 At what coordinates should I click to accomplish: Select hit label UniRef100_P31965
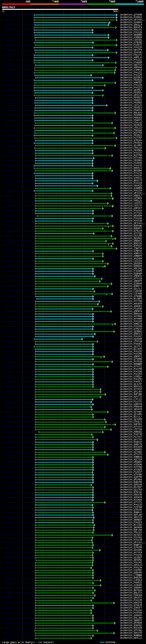(x=131, y=271)
